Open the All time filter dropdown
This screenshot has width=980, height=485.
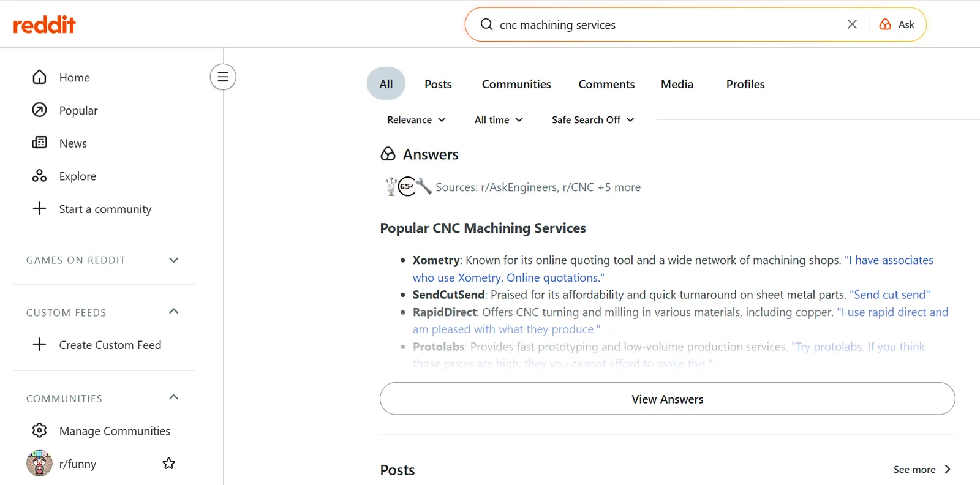(x=499, y=120)
